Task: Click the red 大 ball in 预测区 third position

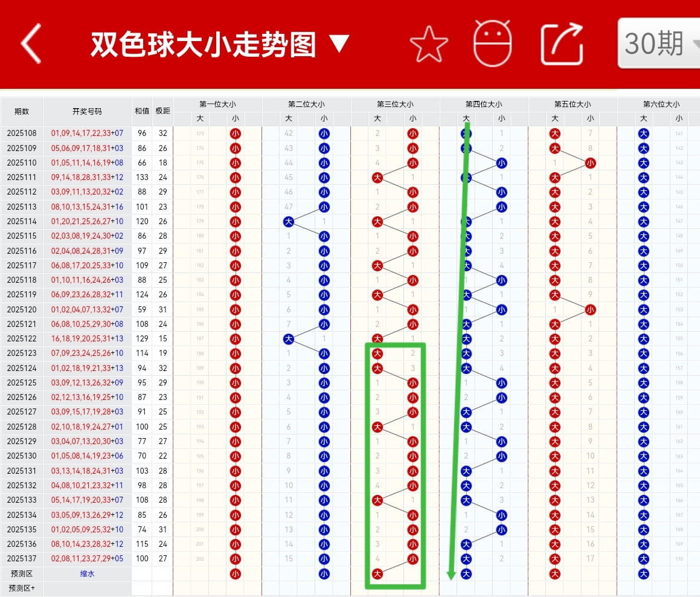Action: point(377,574)
